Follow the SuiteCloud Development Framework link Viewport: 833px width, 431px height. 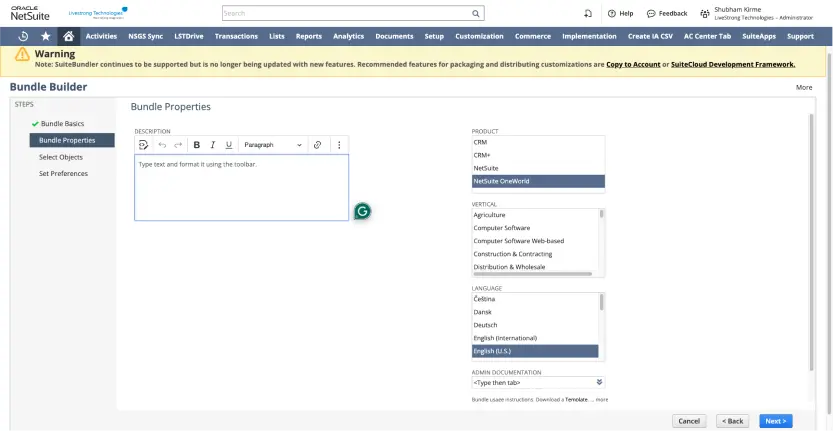(x=733, y=64)
